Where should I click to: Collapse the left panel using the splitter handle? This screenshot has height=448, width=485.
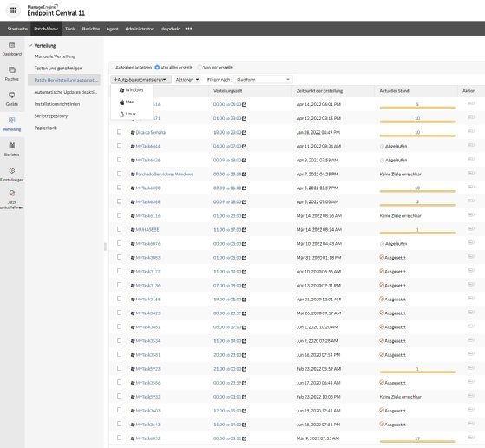[105, 247]
